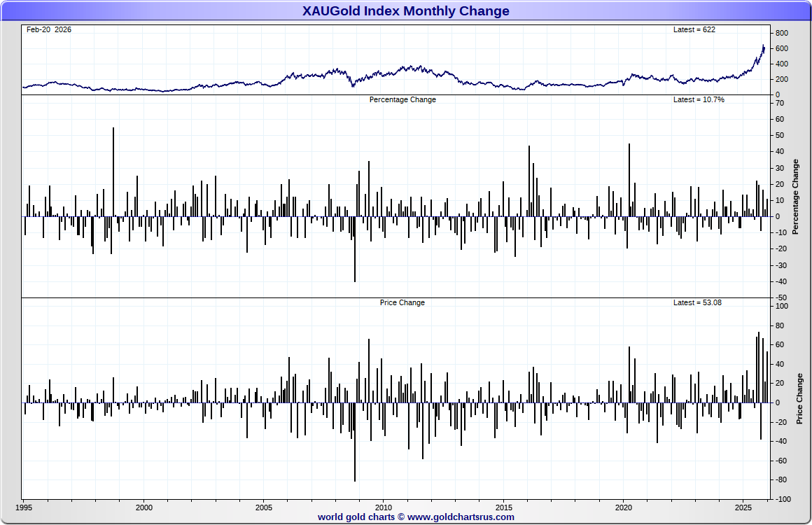
Task: Click the 'Latest = 10.7%' value
Action: point(699,99)
